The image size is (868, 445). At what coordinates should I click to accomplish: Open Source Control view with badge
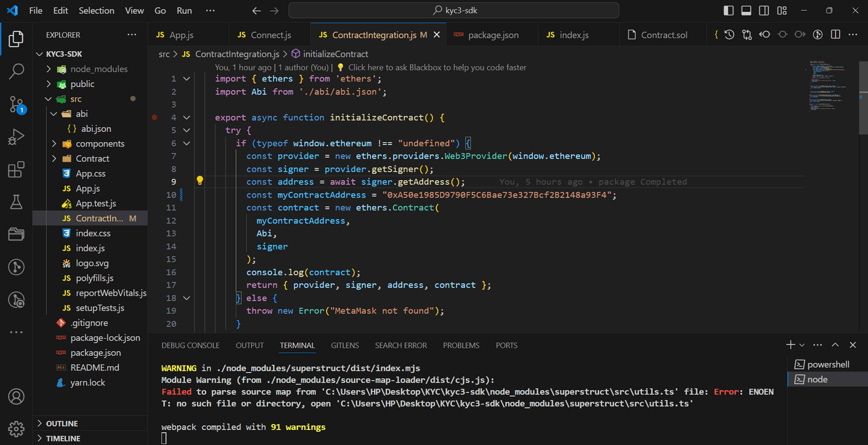point(16,104)
